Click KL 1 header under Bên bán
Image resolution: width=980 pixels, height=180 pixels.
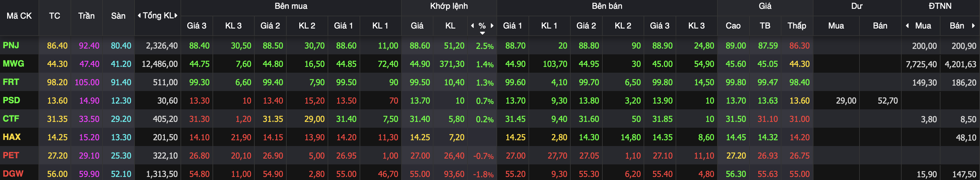(549, 26)
